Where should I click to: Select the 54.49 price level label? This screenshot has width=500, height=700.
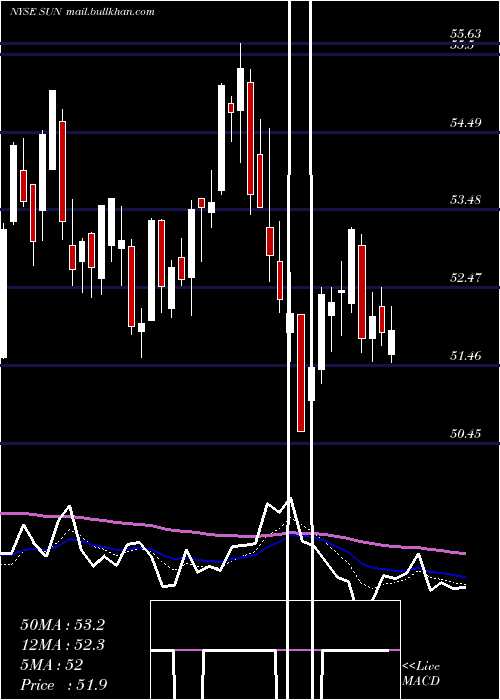[466, 122]
